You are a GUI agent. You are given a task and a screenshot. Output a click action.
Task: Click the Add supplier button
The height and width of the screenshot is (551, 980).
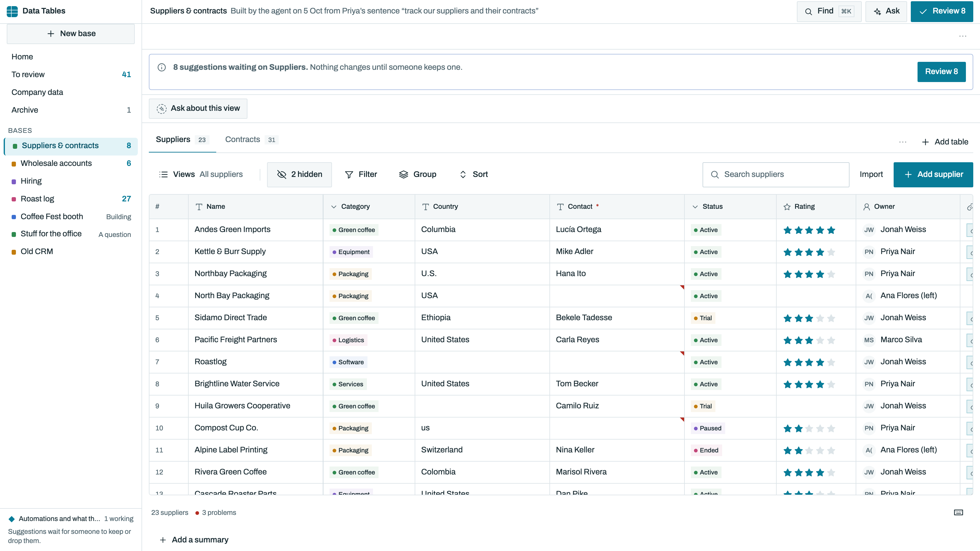click(933, 174)
